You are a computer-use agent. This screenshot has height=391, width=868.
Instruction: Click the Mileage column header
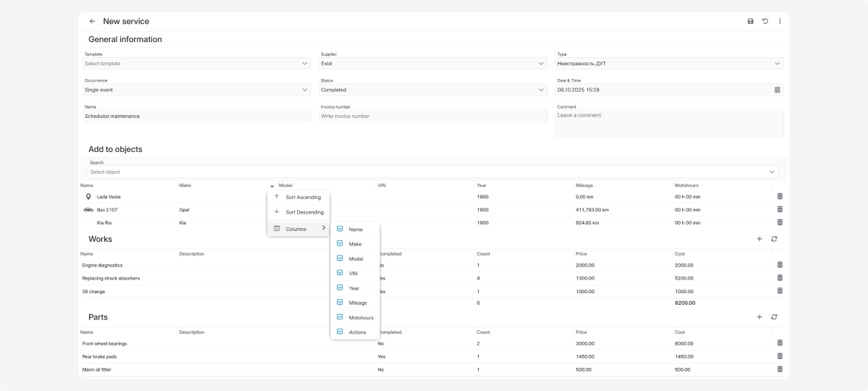tap(584, 185)
